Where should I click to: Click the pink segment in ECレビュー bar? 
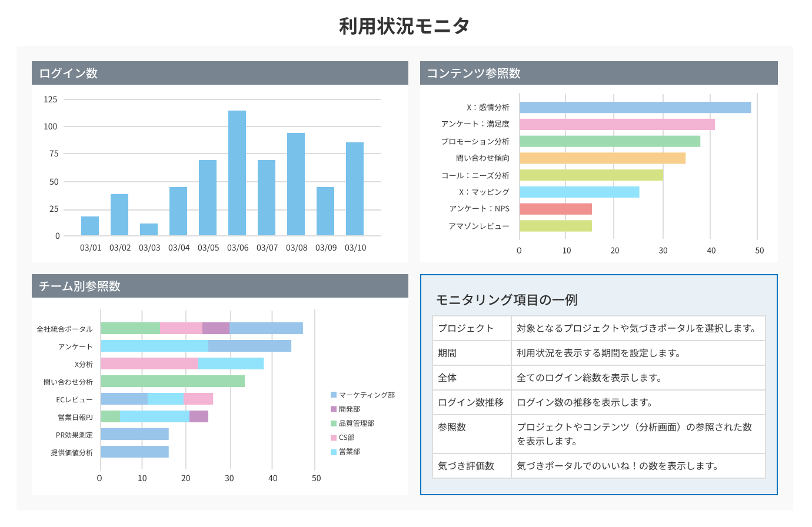(x=198, y=399)
